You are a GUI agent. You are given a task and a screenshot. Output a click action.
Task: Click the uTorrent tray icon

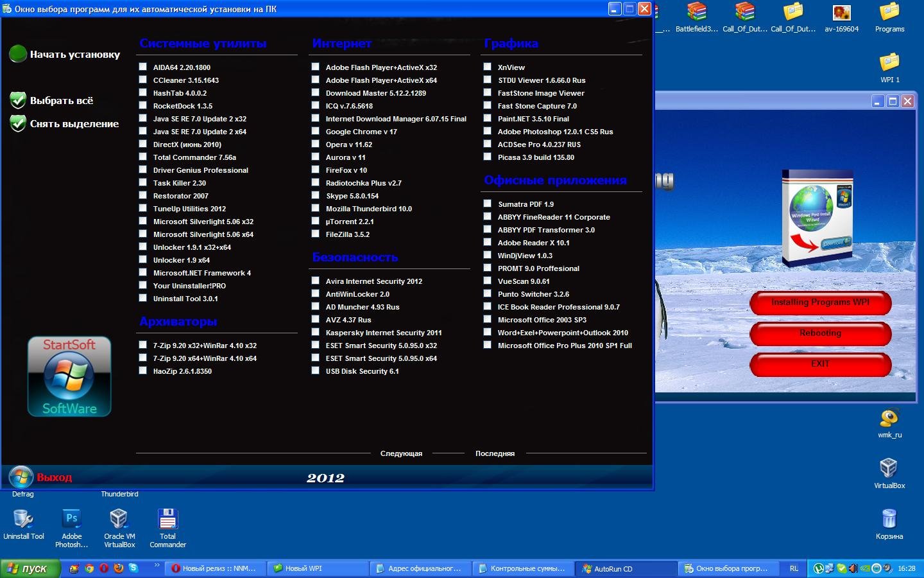[x=819, y=568]
